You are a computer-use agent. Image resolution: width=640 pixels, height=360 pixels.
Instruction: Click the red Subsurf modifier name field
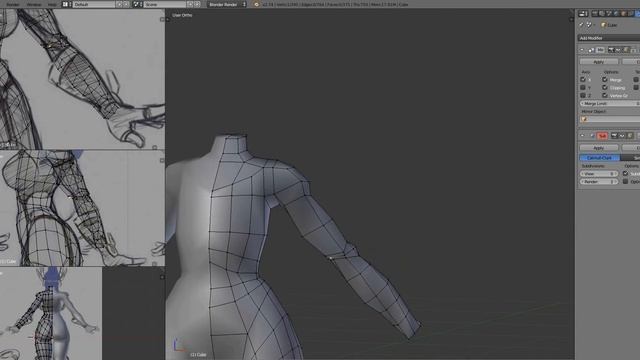(x=602, y=136)
